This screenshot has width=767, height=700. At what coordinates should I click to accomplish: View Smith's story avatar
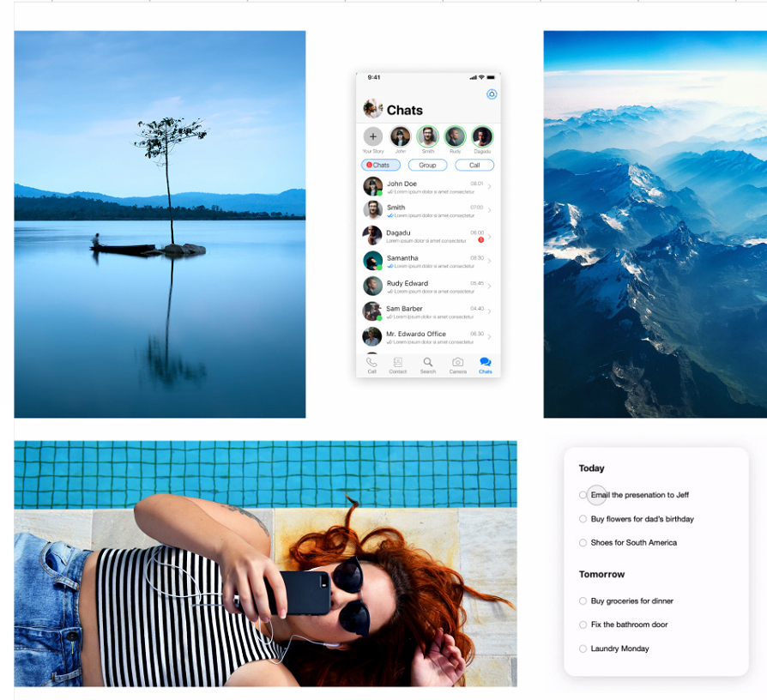(x=427, y=136)
